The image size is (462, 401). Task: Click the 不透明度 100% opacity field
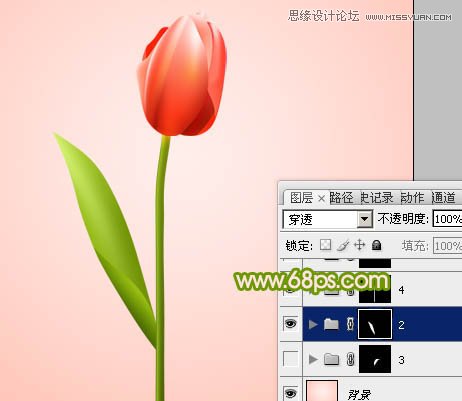pyautogui.click(x=447, y=219)
